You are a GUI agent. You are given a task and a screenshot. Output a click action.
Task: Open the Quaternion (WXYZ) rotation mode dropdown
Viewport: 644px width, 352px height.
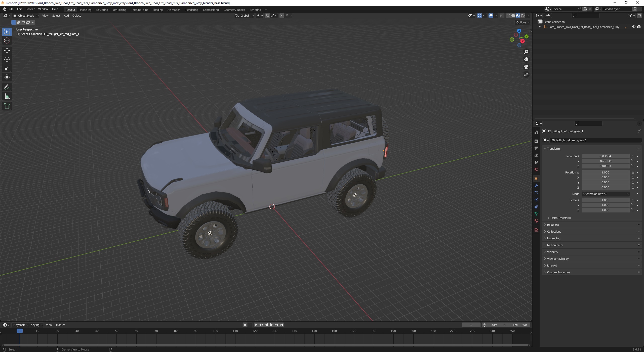pos(606,194)
